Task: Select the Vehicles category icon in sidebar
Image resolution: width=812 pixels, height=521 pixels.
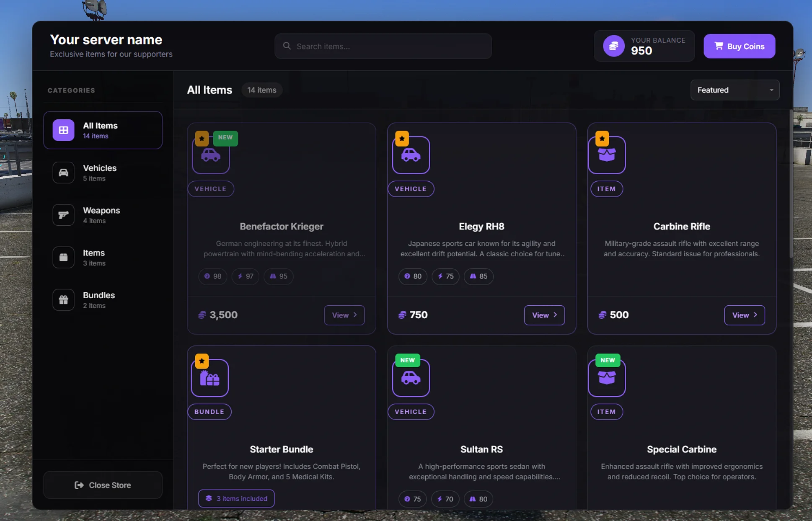Action: tap(63, 173)
